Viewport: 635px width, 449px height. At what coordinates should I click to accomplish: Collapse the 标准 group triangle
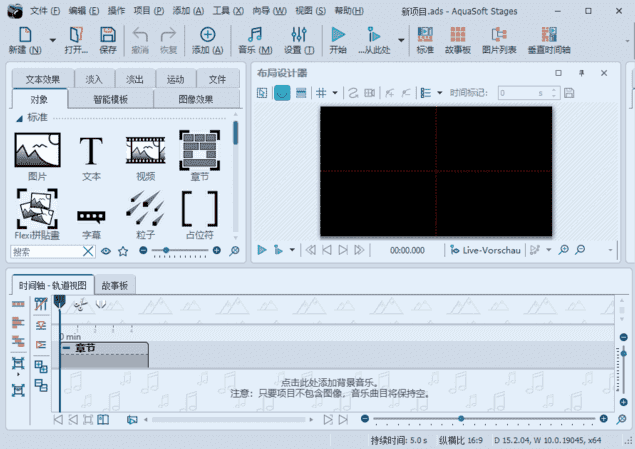pos(19,118)
